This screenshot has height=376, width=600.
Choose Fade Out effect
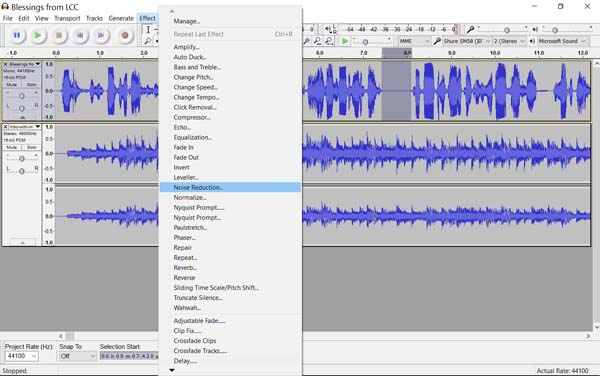pyautogui.click(x=230, y=157)
